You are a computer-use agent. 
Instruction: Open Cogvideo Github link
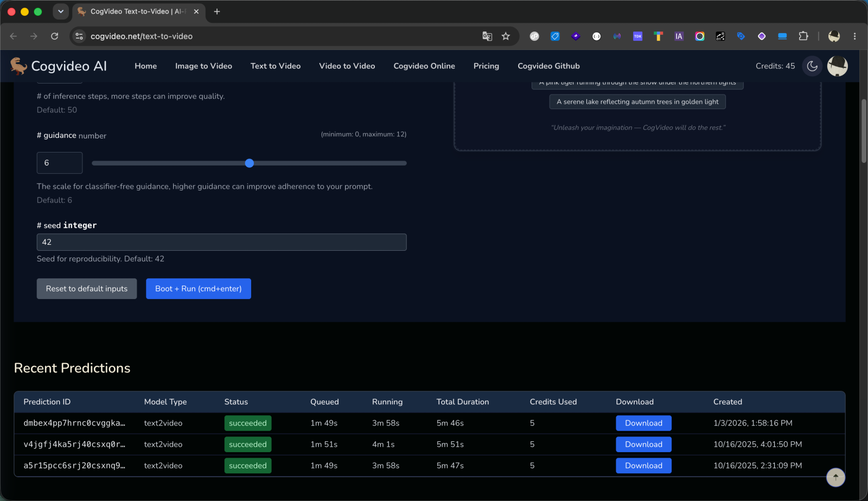point(548,66)
